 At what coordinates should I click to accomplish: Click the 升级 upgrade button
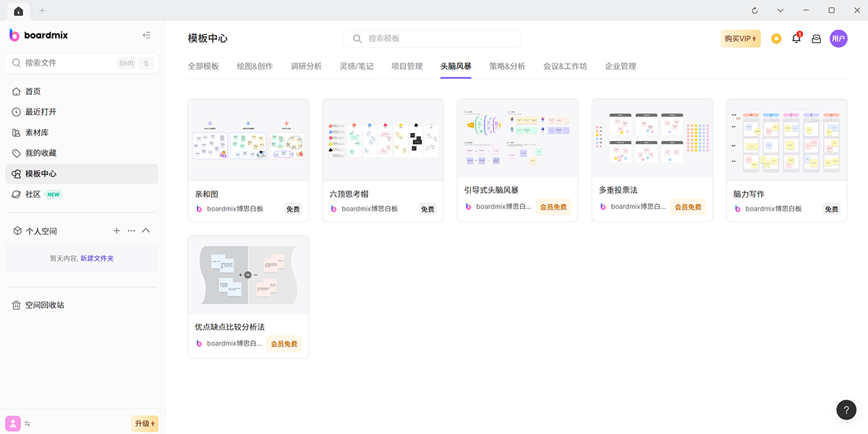click(145, 424)
